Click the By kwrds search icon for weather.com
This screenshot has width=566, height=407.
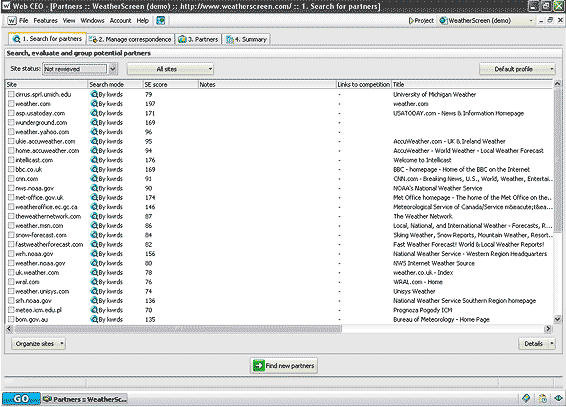[94, 104]
